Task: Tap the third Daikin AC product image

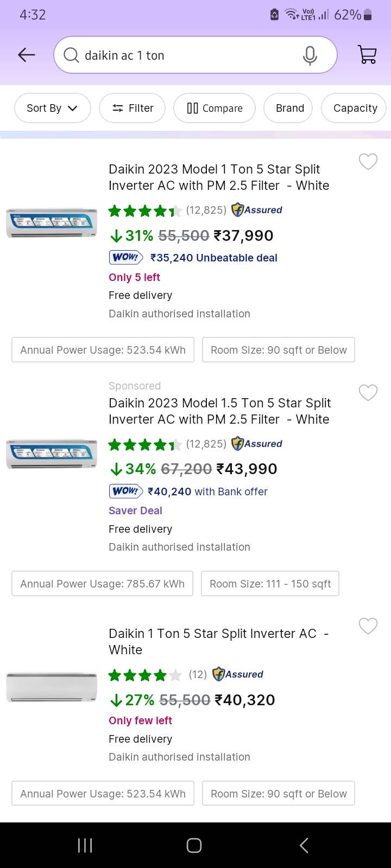Action: [52, 687]
